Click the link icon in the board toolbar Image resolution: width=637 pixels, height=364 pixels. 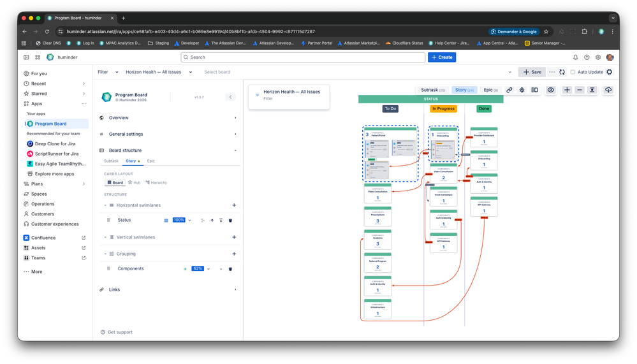tap(509, 90)
